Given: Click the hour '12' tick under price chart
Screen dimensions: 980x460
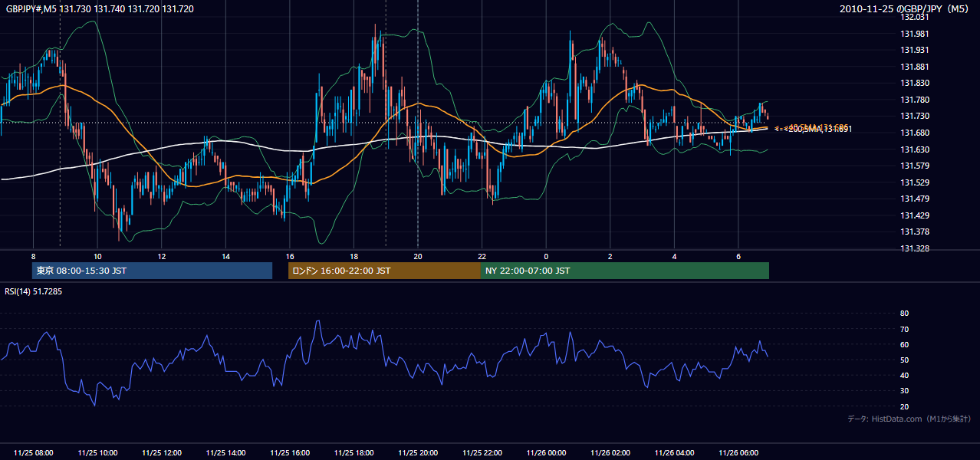Looking at the screenshot, I should pos(162,255).
